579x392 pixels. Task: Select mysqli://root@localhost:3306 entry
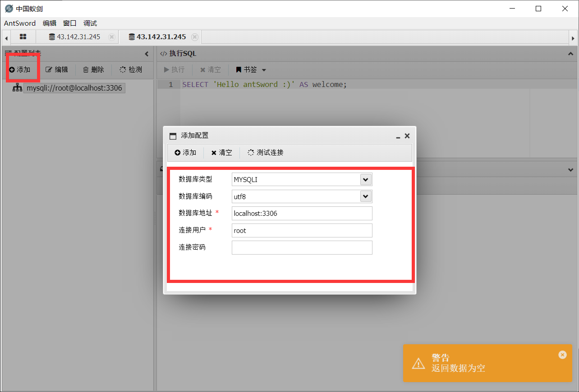point(74,88)
